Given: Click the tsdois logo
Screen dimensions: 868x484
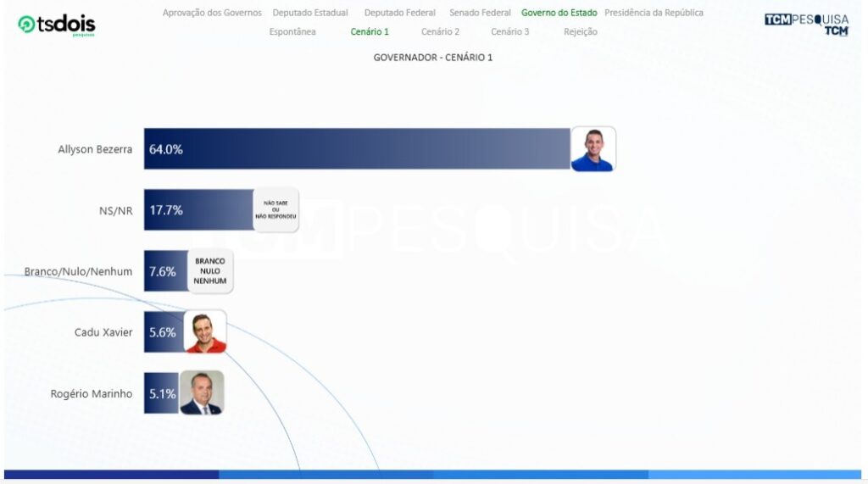Looking at the screenshot, I should [57, 25].
